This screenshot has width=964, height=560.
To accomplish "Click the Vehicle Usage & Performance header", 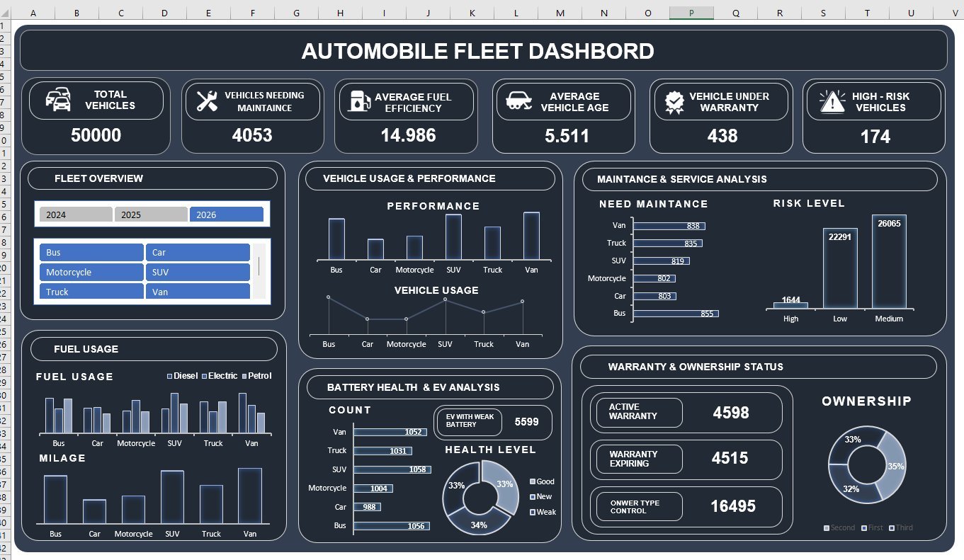I will pyautogui.click(x=430, y=178).
